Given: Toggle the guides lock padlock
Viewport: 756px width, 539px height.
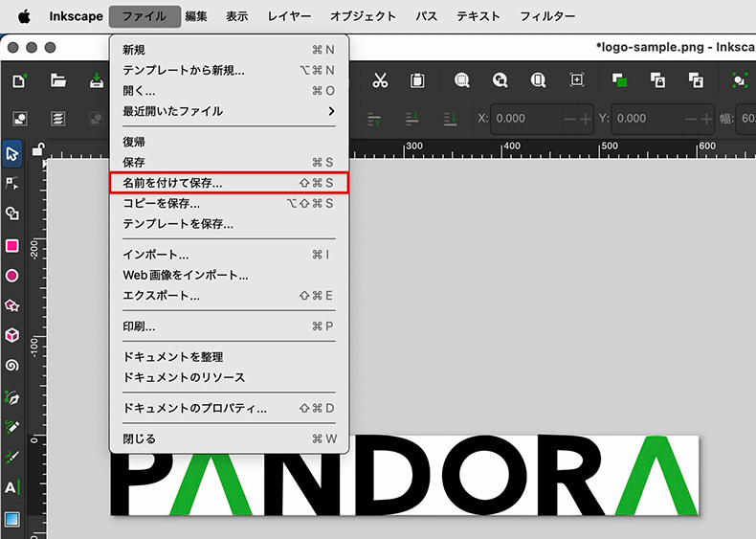Looking at the screenshot, I should point(37,149).
